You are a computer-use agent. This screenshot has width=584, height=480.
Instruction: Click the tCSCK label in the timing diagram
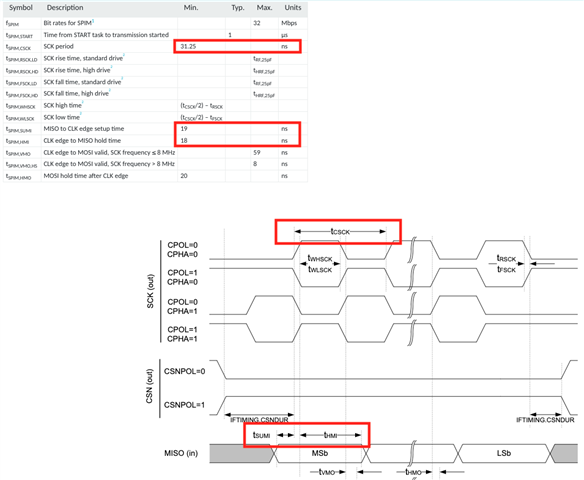pos(340,232)
